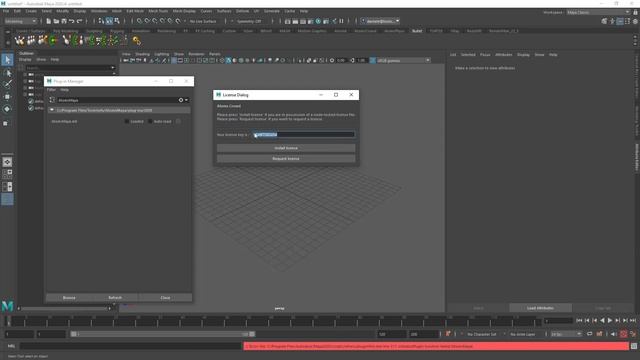Open the Filter menu in Plug-in Manager
The width and height of the screenshot is (640, 360).
point(51,89)
